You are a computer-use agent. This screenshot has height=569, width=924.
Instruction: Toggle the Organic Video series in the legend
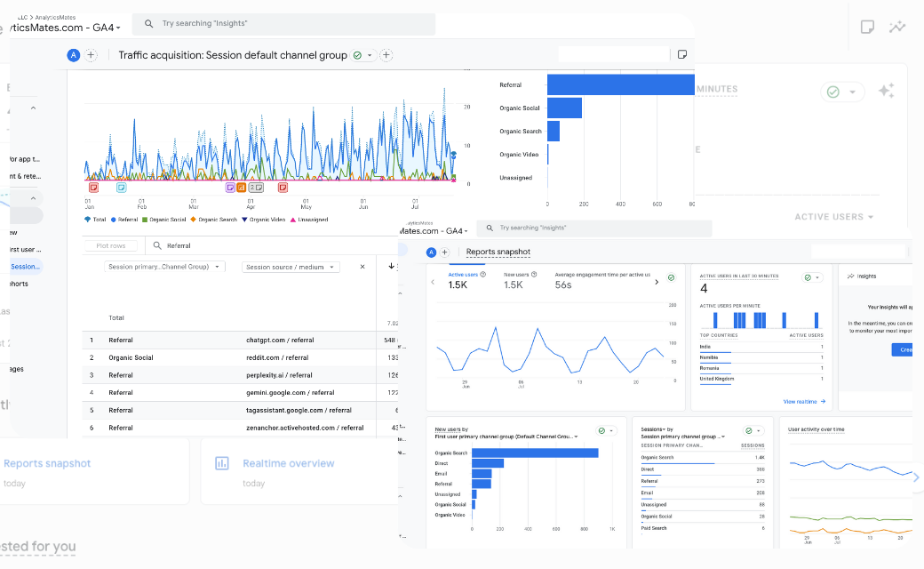263,220
